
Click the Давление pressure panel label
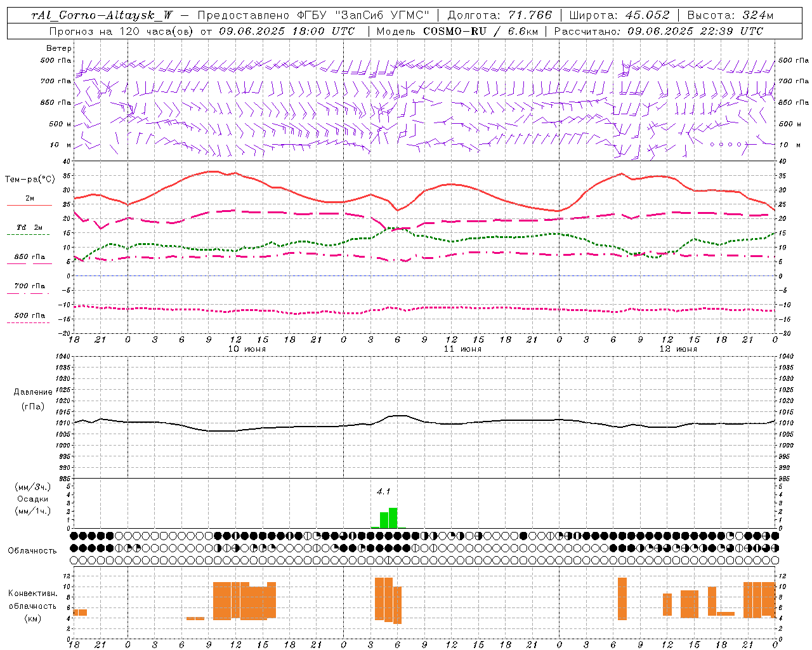tap(33, 392)
